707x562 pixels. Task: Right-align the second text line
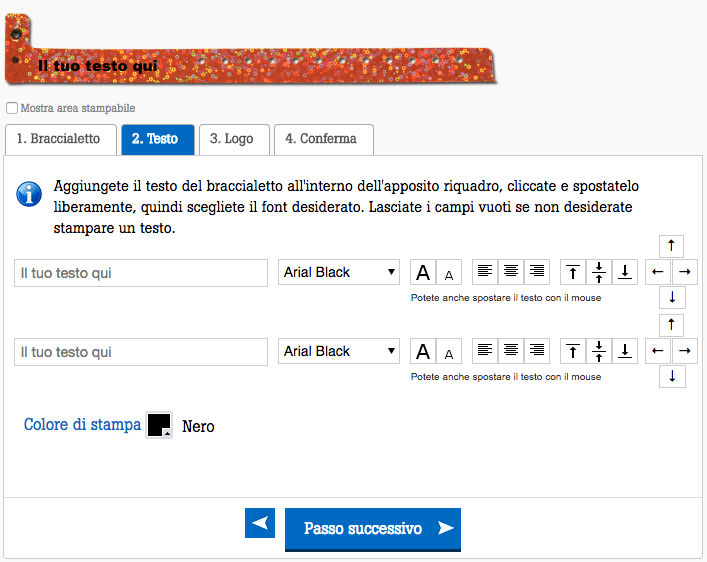click(x=537, y=351)
